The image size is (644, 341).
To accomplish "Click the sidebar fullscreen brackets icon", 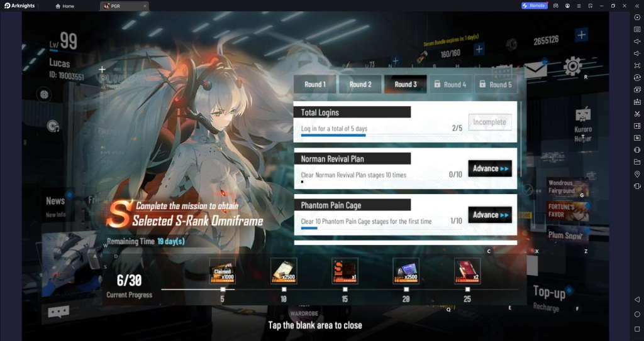I will (637, 65).
